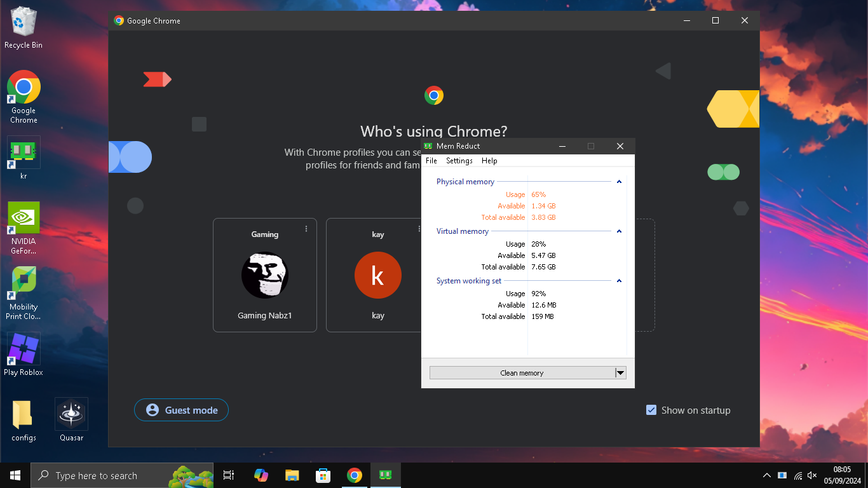Select the kay profile avatar
Screen dimensions: 868x488
(378, 275)
